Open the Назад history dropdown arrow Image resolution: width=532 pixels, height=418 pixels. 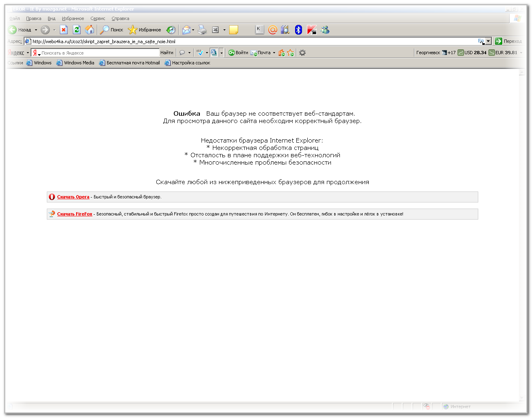click(36, 30)
